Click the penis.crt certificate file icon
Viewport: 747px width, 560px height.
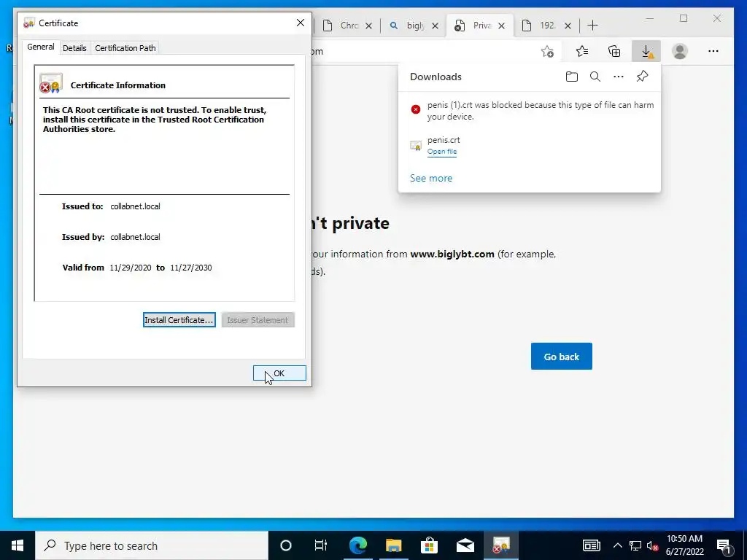(415, 145)
